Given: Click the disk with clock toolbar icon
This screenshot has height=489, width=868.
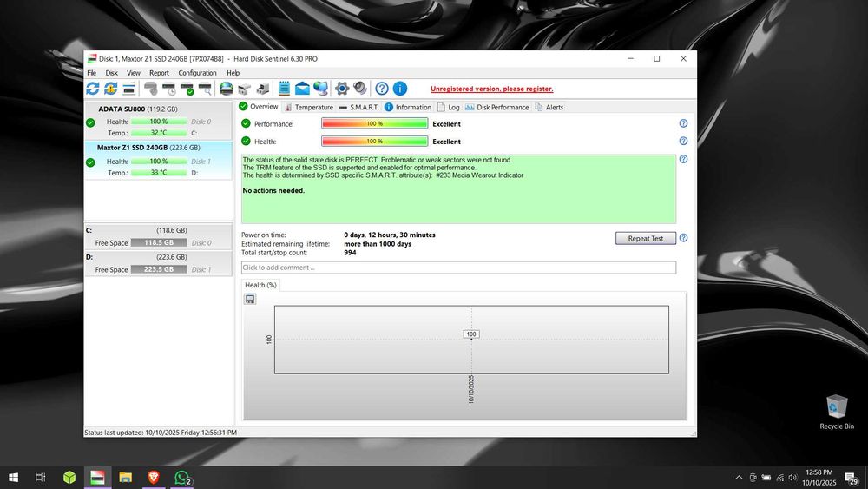Looking at the screenshot, I should 169,88.
